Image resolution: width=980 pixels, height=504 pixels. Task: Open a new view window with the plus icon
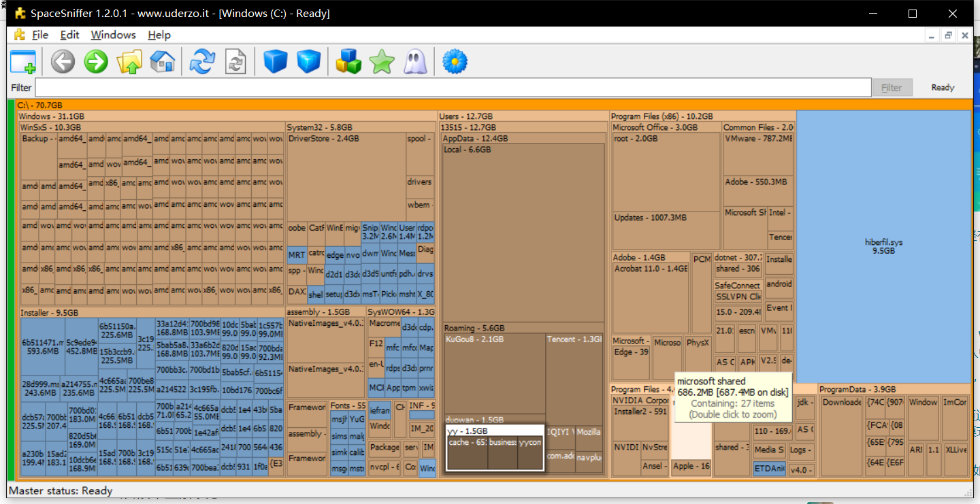point(23,62)
